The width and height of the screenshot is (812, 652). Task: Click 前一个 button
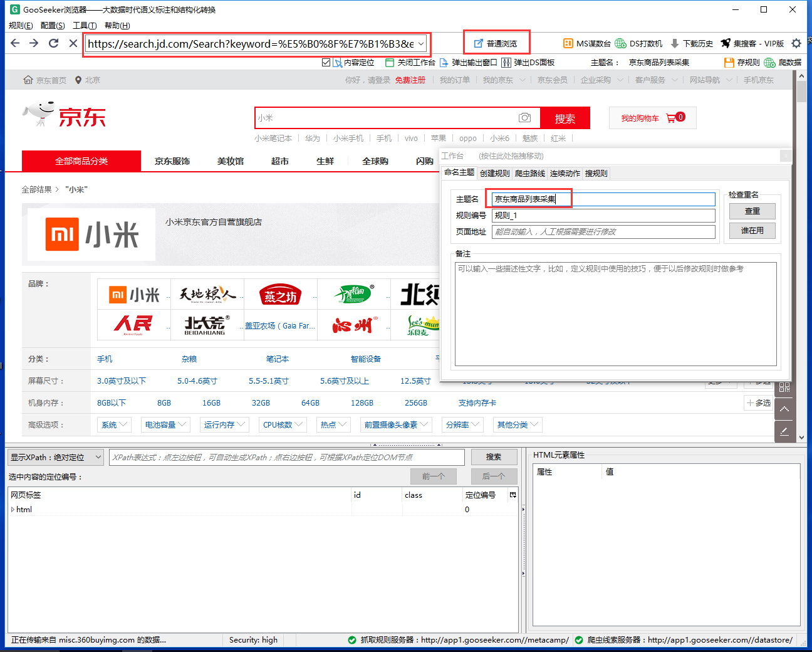pyautogui.click(x=434, y=476)
